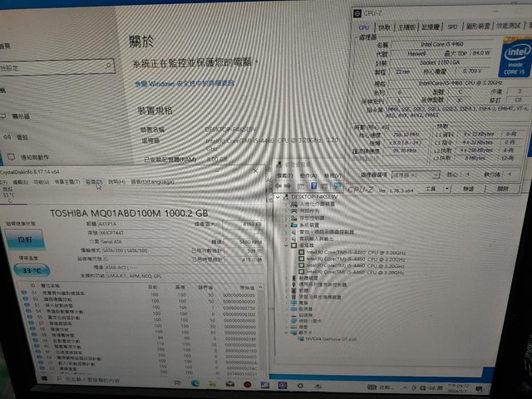Open the red circle taskbar app
Screen dimensions: 532x399
point(248,384)
